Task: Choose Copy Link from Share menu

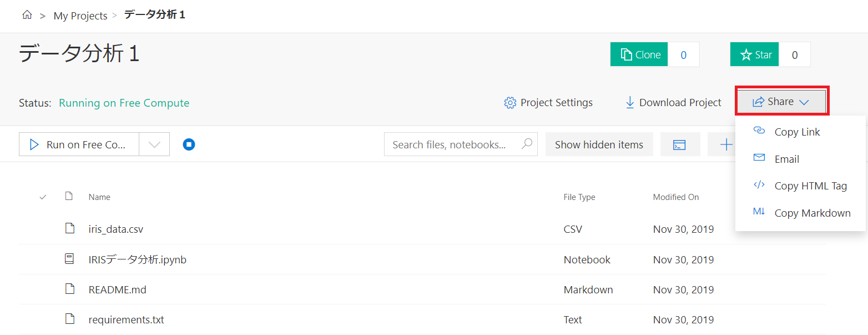Action: (797, 132)
